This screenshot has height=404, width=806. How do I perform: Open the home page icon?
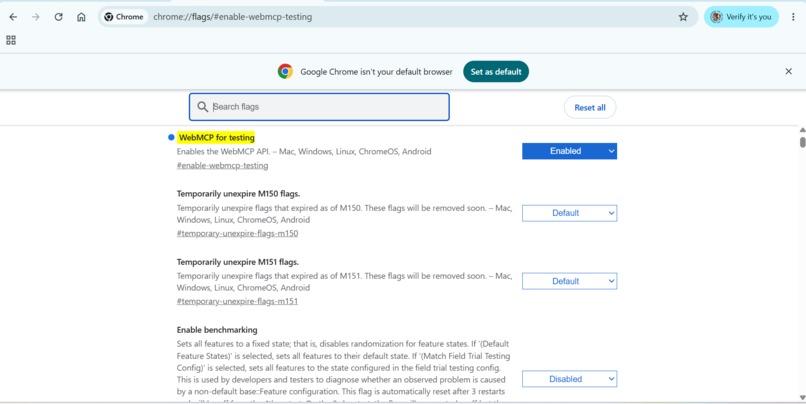click(81, 17)
